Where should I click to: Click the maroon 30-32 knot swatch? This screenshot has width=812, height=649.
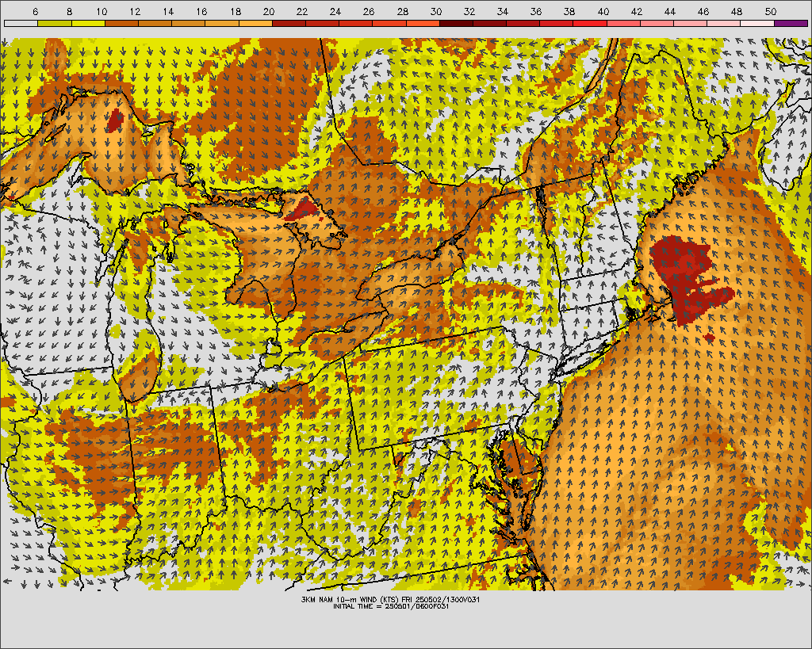pos(456,23)
